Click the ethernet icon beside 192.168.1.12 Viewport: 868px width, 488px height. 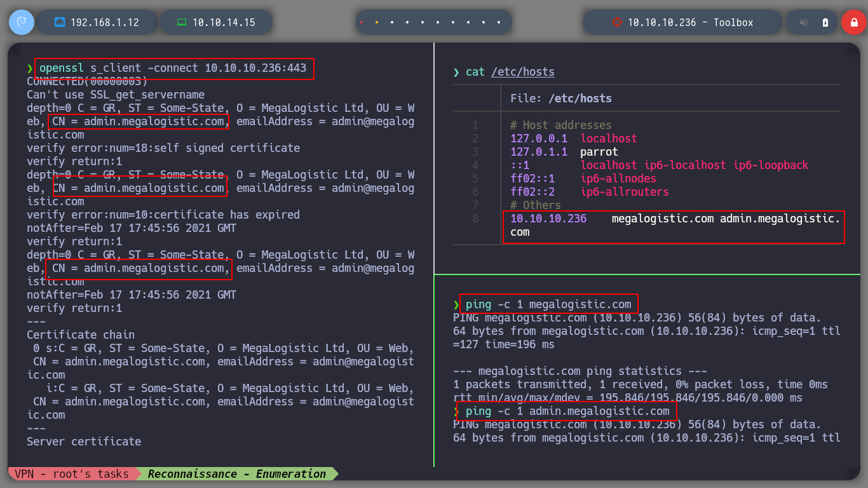60,22
